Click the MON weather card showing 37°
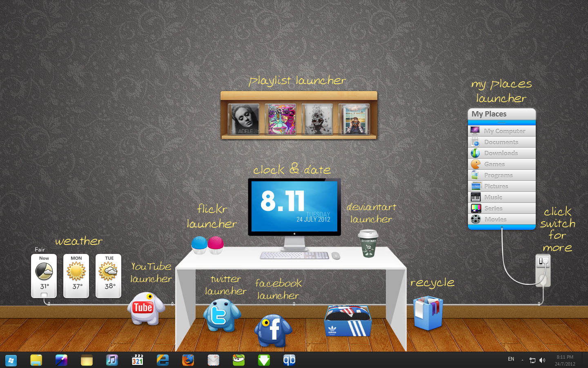The image size is (588, 368). pos(76,276)
